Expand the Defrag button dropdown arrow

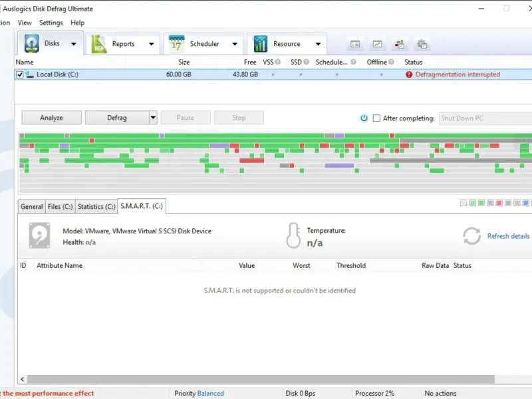tap(153, 118)
